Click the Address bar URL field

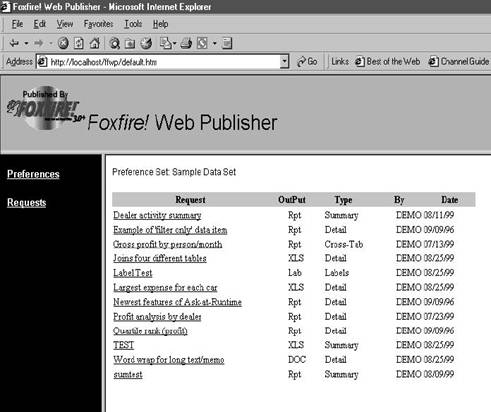163,62
